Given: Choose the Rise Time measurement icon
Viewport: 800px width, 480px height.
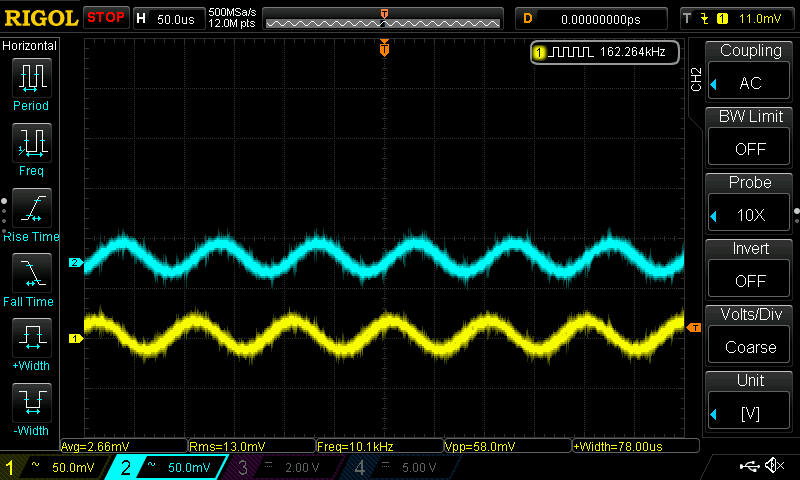Looking at the screenshot, I should pyautogui.click(x=31, y=210).
